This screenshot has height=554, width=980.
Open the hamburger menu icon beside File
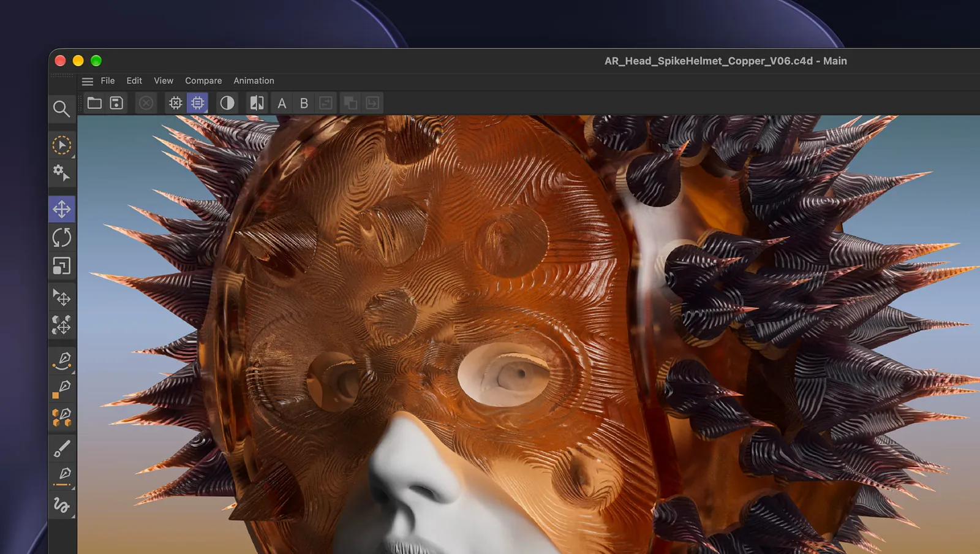(88, 81)
